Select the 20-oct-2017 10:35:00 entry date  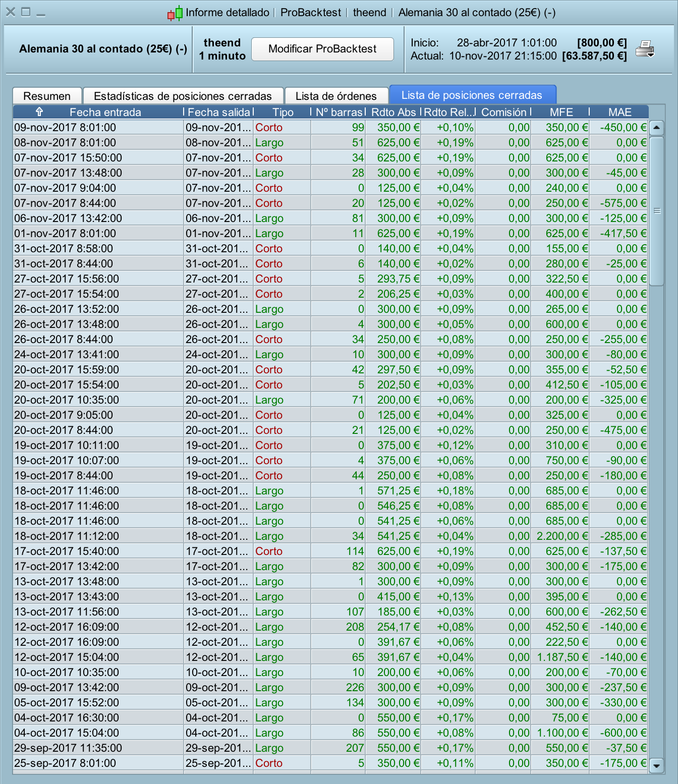67,400
